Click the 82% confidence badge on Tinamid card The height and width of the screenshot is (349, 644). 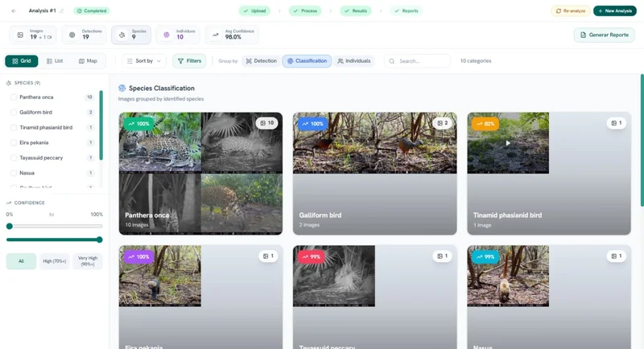(485, 124)
